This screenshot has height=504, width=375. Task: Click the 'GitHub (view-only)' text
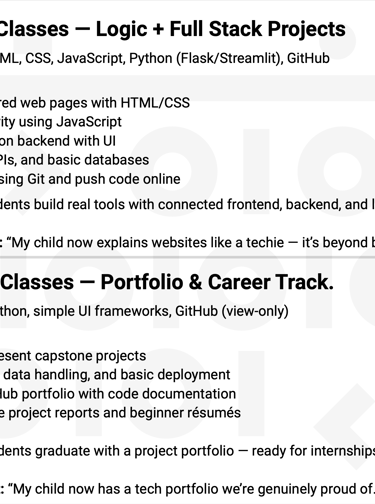pos(232,311)
